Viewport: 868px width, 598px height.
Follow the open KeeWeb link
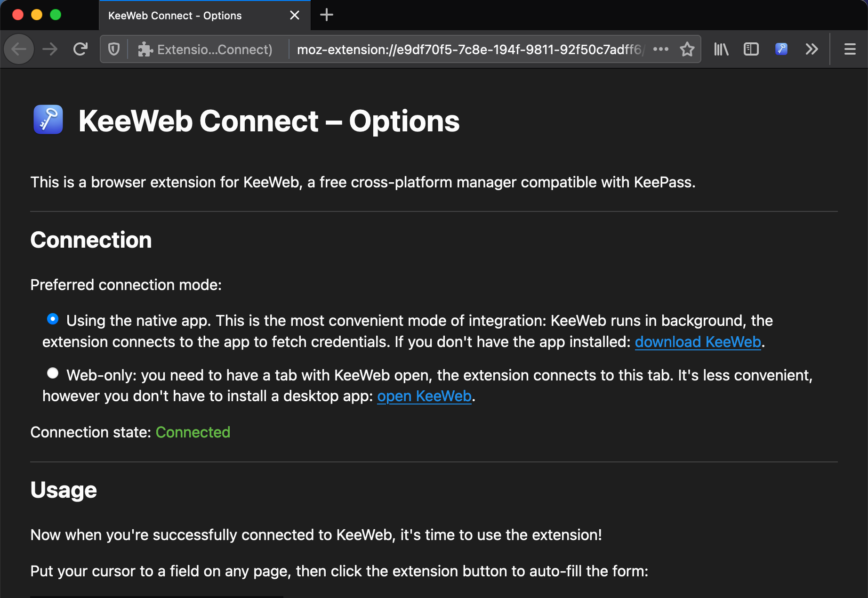tap(424, 396)
